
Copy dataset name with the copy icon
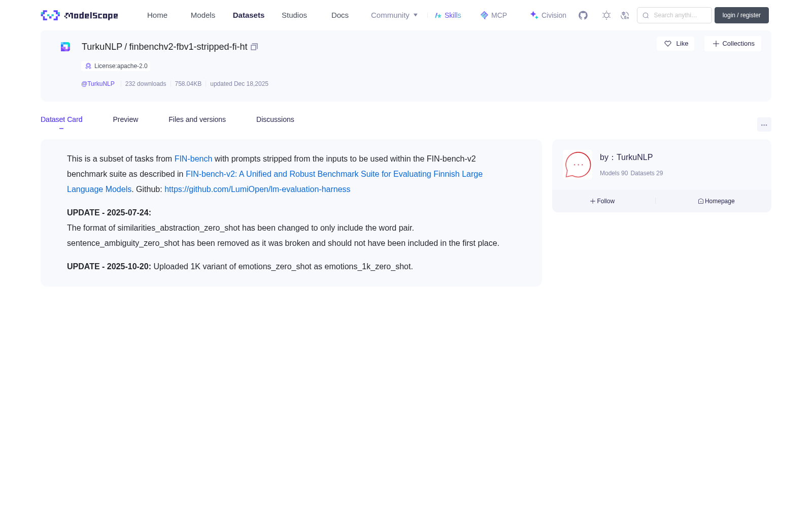(254, 47)
